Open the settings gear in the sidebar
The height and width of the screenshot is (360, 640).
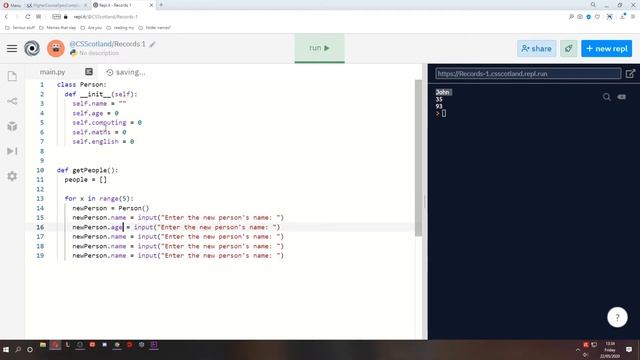(12, 176)
